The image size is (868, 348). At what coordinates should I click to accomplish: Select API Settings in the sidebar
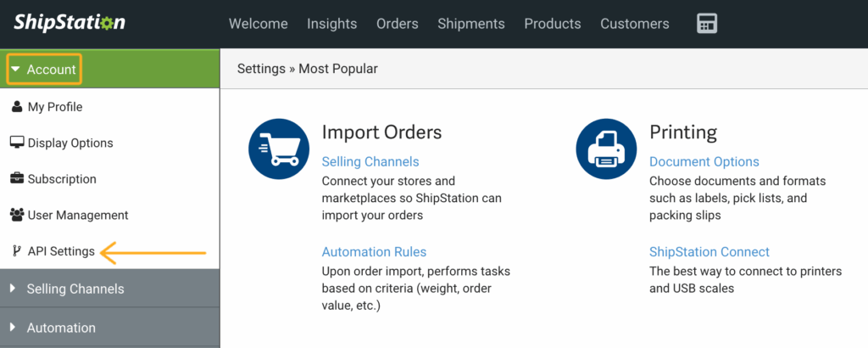coord(61,251)
